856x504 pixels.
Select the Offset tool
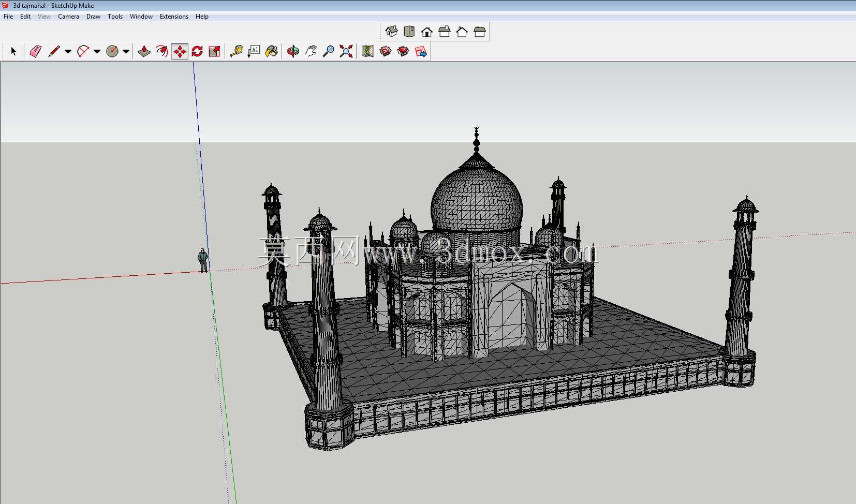[162, 51]
